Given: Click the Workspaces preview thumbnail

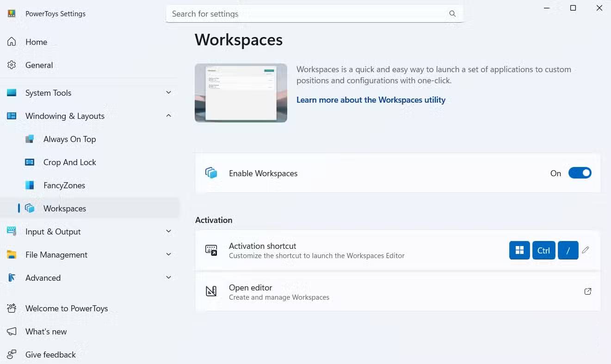Looking at the screenshot, I should (x=241, y=93).
